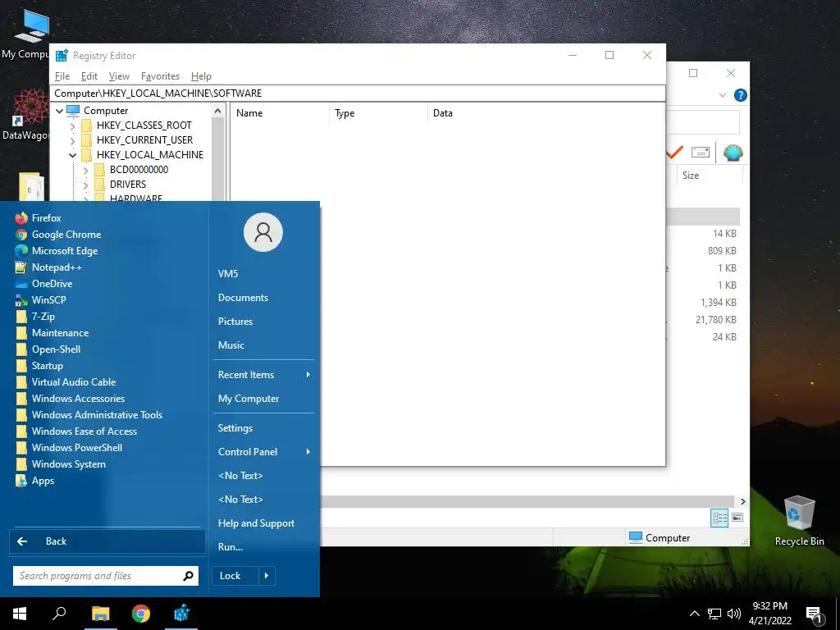The image size is (840, 630).
Task: Open File Explorer from the taskbar
Action: click(100, 614)
